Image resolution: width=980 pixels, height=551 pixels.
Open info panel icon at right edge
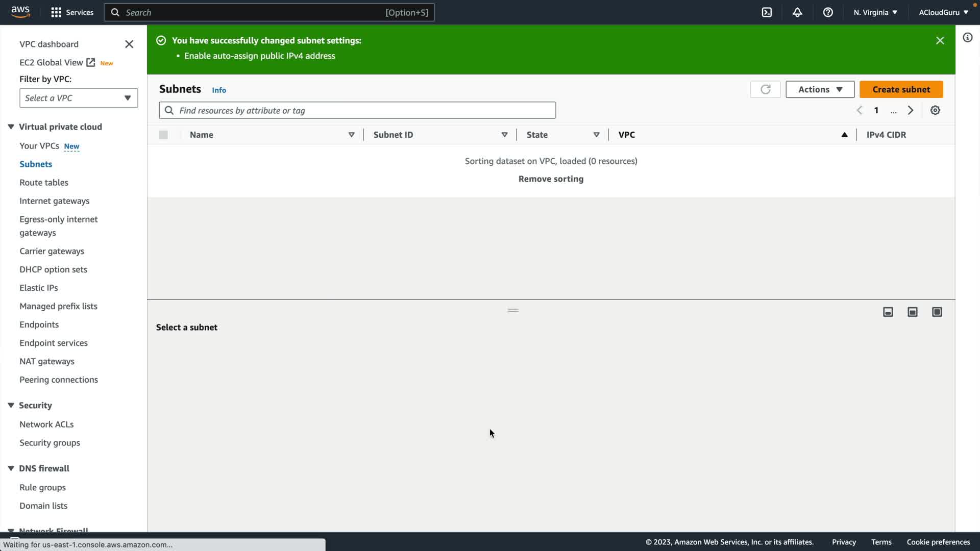coord(967,37)
